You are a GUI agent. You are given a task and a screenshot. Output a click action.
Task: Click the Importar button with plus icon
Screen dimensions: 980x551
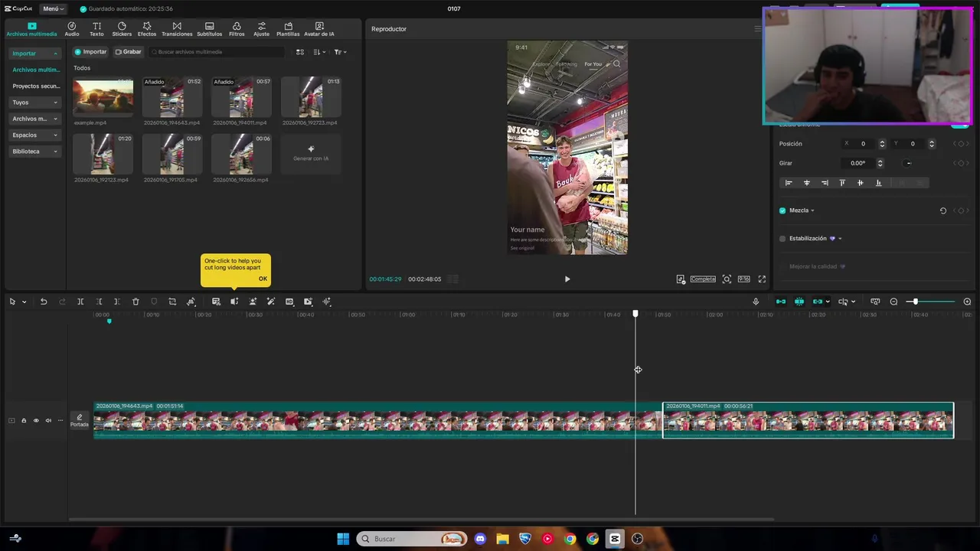click(90, 52)
